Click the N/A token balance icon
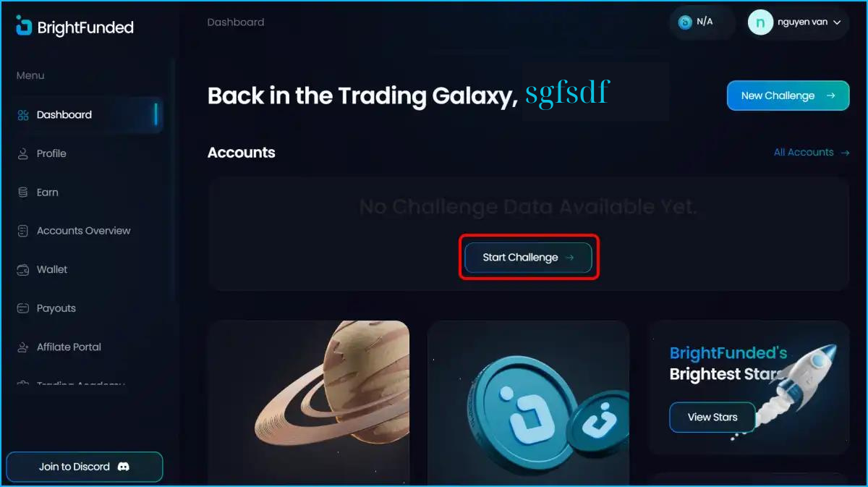 685,22
